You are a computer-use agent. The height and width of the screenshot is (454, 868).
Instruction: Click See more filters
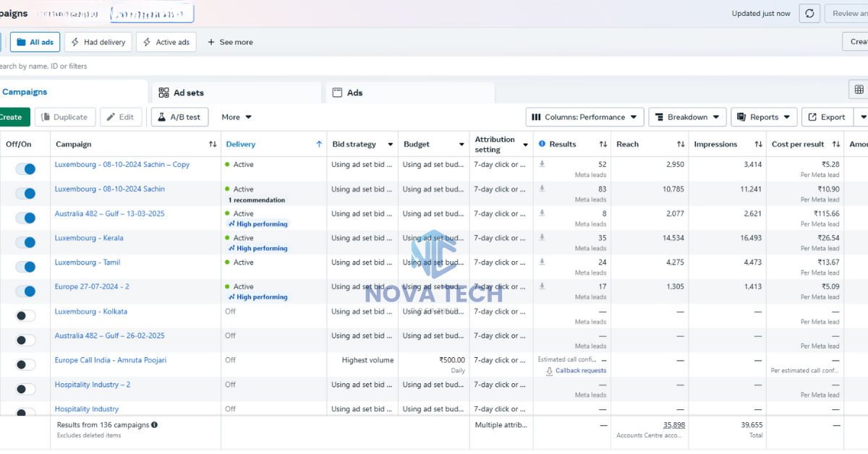click(x=230, y=42)
